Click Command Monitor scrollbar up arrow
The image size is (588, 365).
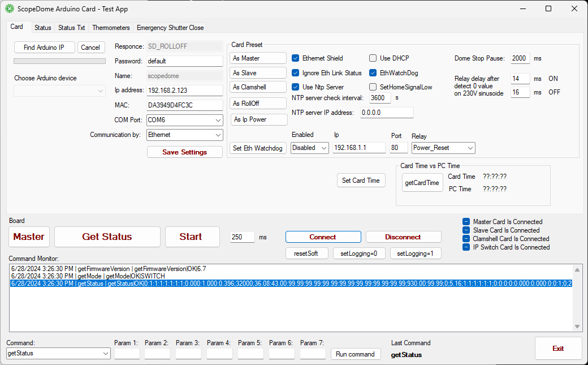click(x=577, y=270)
